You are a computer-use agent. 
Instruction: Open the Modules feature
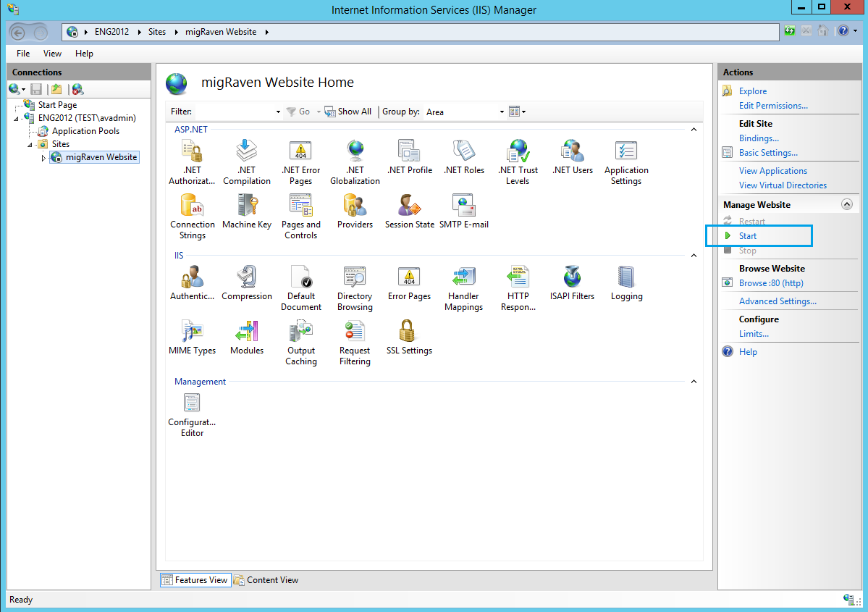[x=246, y=338]
